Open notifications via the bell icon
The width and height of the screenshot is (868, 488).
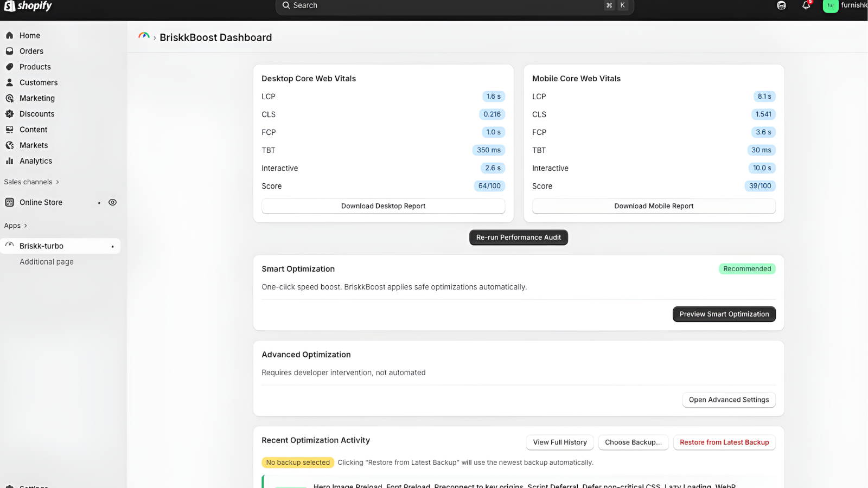(806, 5)
